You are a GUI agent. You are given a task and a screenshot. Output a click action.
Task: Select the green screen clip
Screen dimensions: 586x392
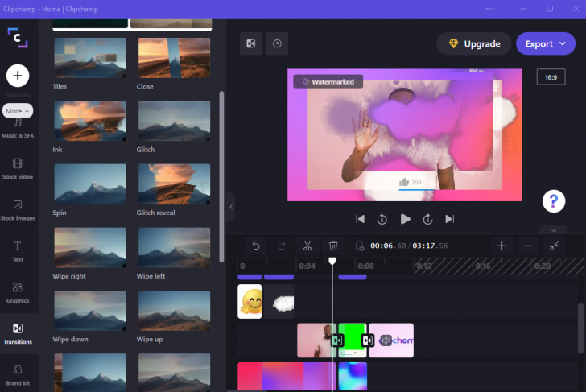pos(352,340)
